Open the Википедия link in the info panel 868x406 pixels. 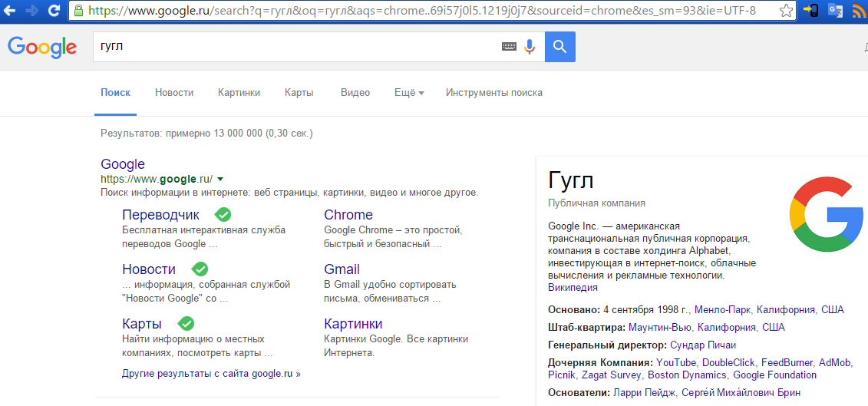point(573,288)
